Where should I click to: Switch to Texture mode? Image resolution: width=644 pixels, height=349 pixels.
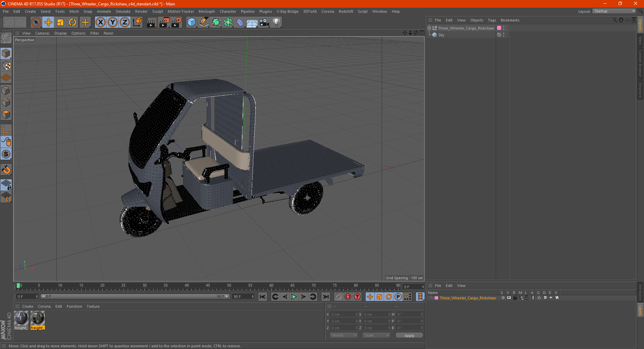tap(6, 65)
